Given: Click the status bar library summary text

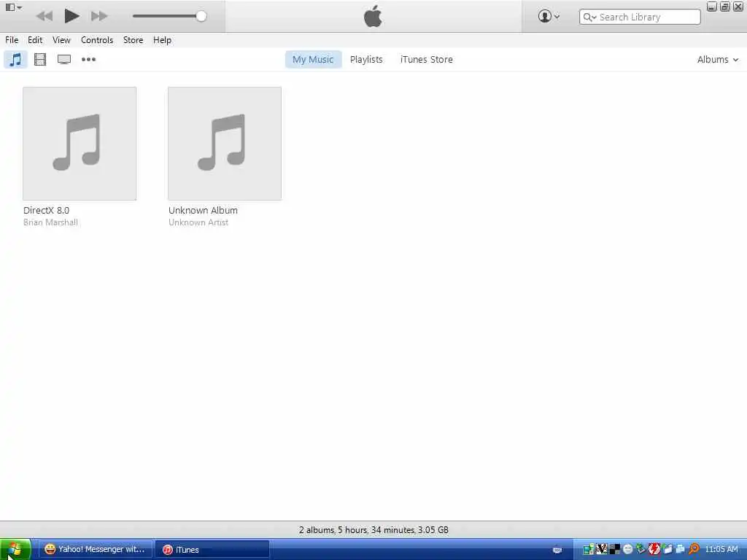Looking at the screenshot, I should tap(373, 530).
